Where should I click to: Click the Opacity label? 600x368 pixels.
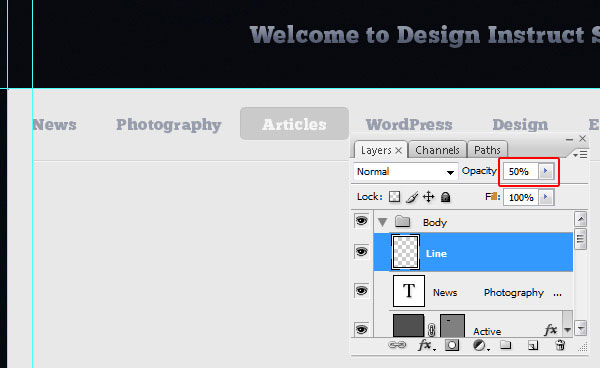pyautogui.click(x=479, y=171)
